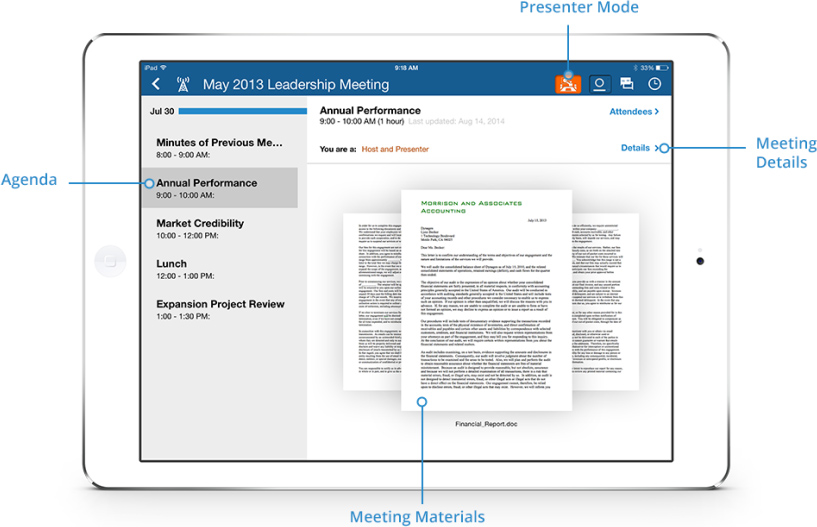The height and width of the screenshot is (527, 817).
Task: Click the Annual Performance heading in detail pane
Action: pyautogui.click(x=370, y=111)
